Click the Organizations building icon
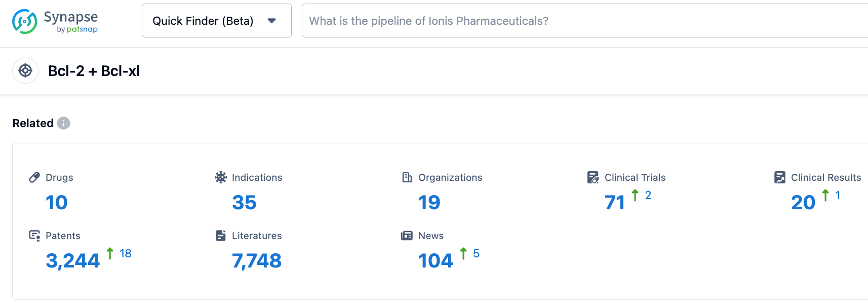The width and height of the screenshot is (868, 307). click(407, 177)
